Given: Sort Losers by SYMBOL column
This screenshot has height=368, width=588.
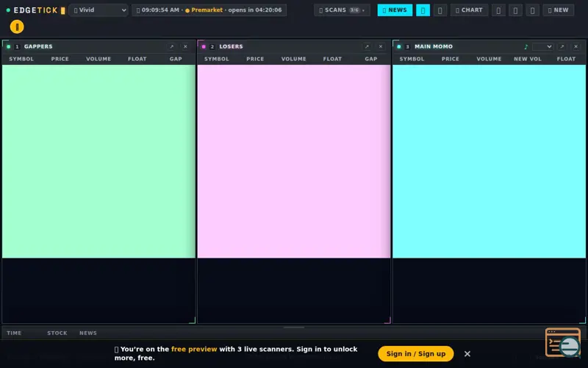Looking at the screenshot, I should coord(217,59).
